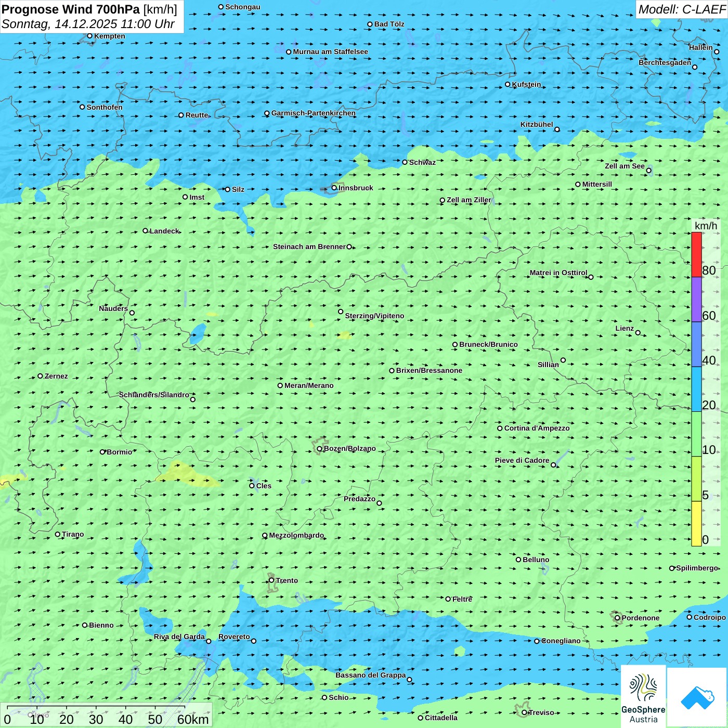
Task: Click the Cortina d'Ampezzo marker circle
Action: [500, 428]
